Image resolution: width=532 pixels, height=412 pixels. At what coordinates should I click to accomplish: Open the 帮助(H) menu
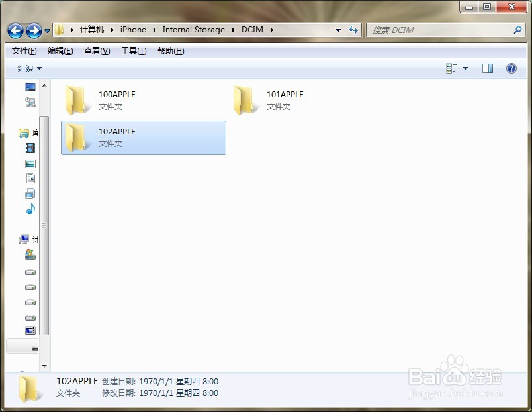point(171,51)
